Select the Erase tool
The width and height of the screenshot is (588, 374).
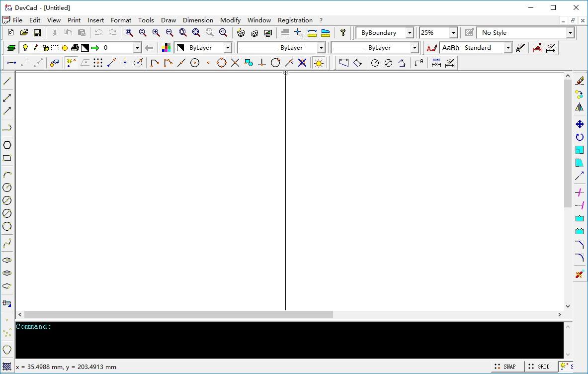(580, 81)
